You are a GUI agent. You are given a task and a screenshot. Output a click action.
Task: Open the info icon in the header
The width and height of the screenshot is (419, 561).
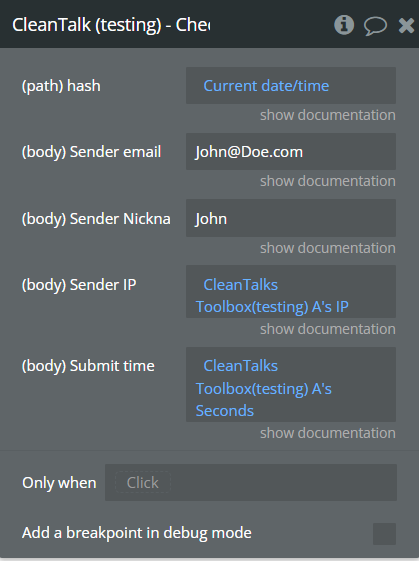[344, 25]
